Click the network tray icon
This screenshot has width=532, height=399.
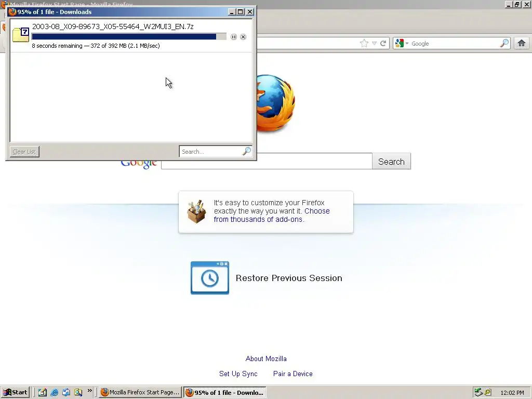pos(478,393)
